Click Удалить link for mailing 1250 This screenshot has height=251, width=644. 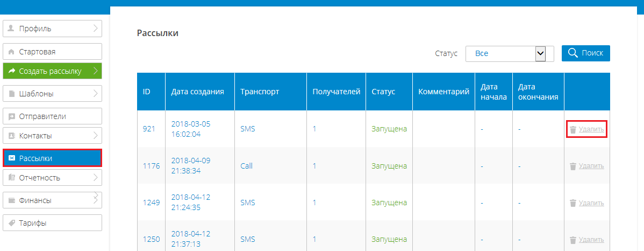[x=591, y=240]
